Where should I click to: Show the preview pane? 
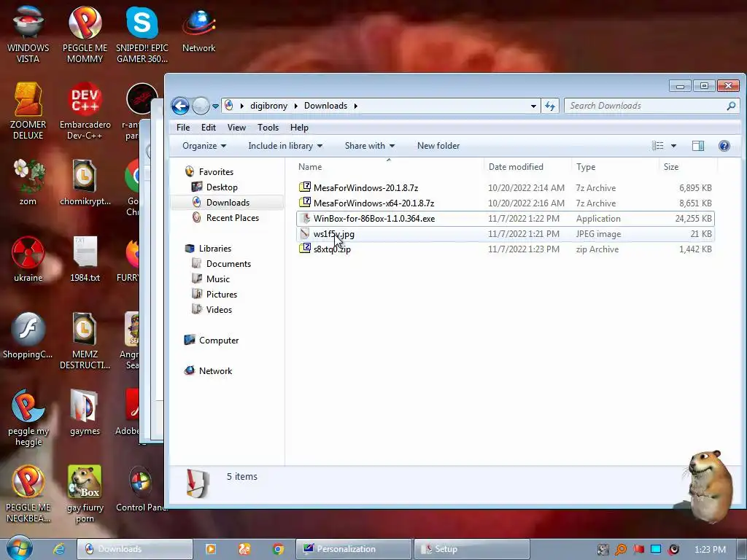698,146
